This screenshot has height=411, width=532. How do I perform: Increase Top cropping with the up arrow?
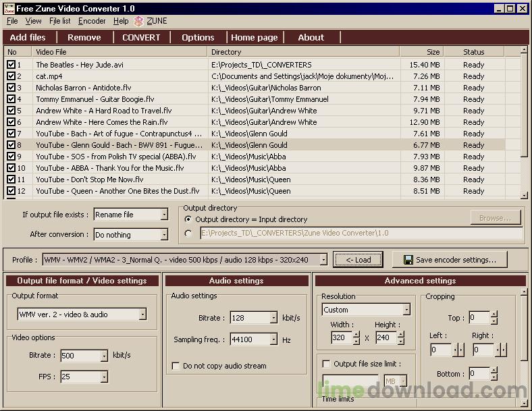coord(494,314)
